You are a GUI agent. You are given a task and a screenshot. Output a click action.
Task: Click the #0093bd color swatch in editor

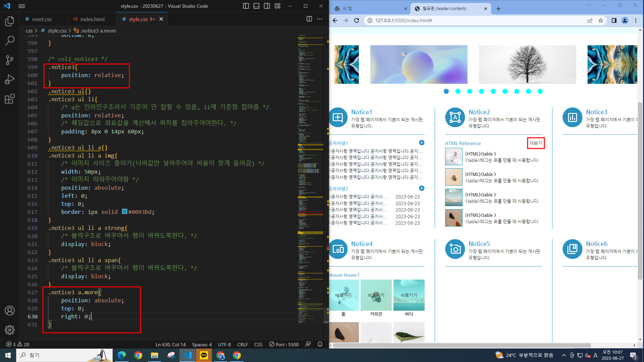pyautogui.click(x=124, y=212)
